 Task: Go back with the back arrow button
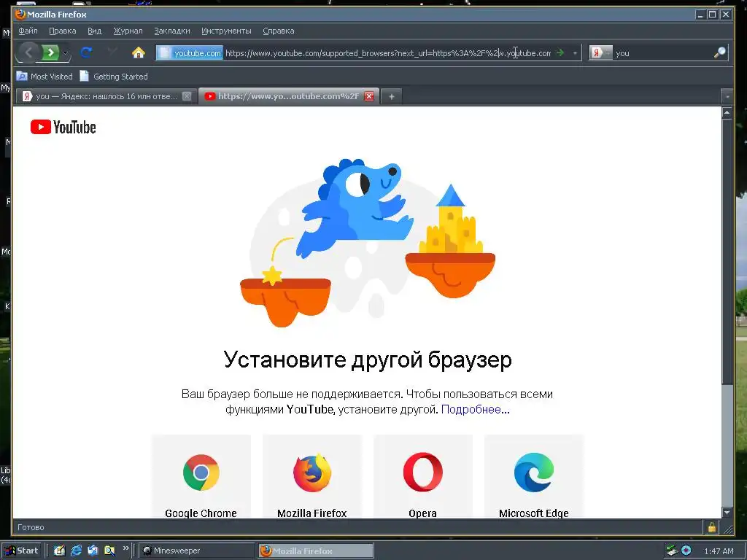coord(28,52)
